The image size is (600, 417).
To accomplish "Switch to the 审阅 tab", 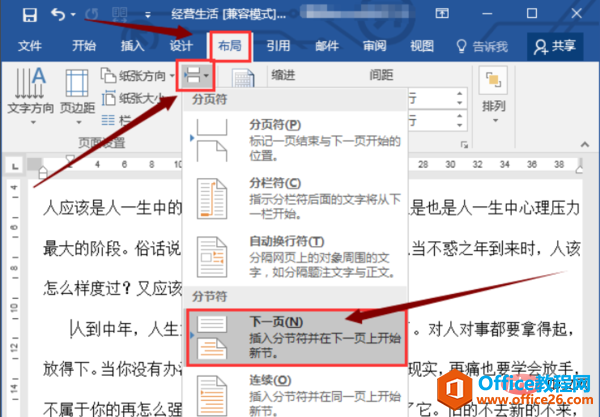I will click(375, 46).
